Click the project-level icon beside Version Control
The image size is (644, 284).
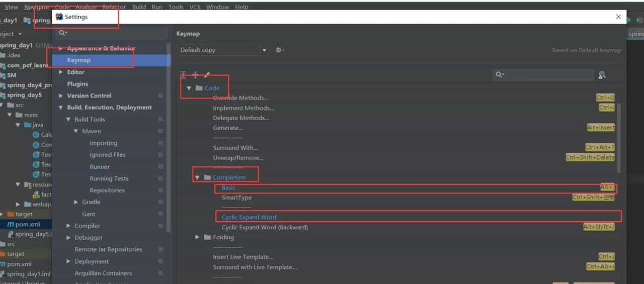pyautogui.click(x=160, y=96)
